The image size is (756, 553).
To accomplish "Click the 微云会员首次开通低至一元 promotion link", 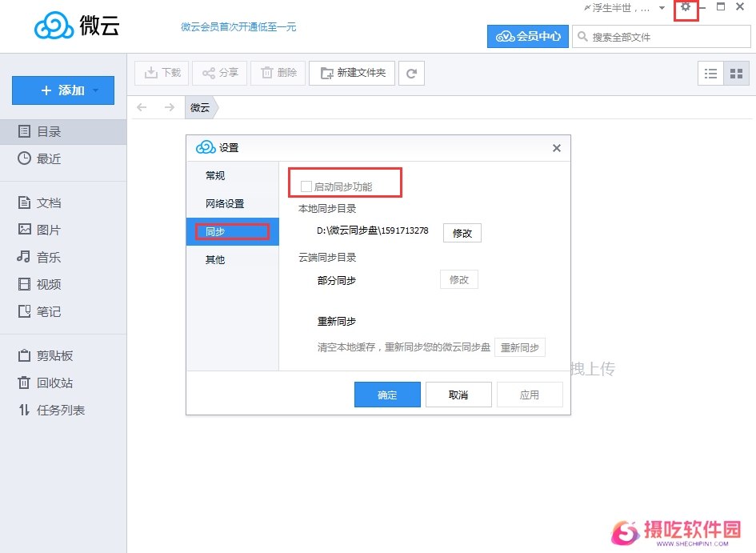I will coord(238,26).
